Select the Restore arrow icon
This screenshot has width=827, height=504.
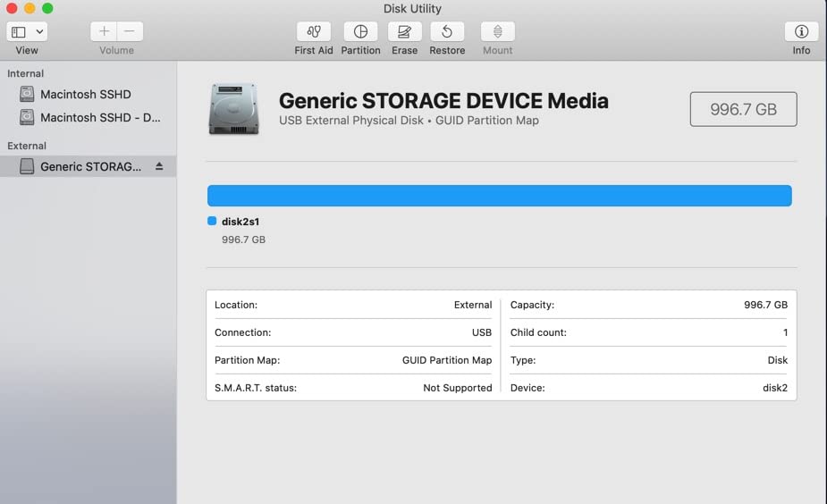tap(447, 31)
